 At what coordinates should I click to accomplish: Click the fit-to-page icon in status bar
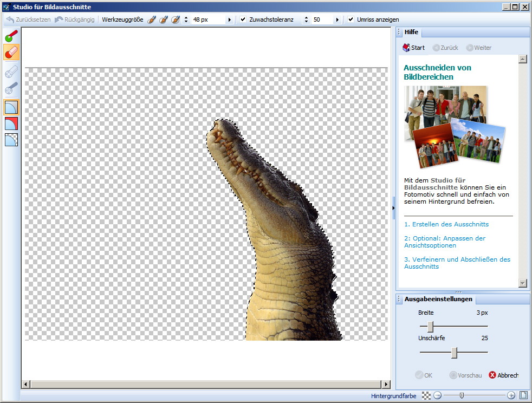pyautogui.click(x=523, y=395)
